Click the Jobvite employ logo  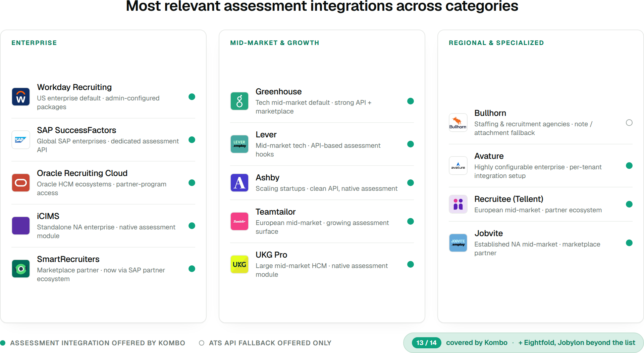pos(458,243)
